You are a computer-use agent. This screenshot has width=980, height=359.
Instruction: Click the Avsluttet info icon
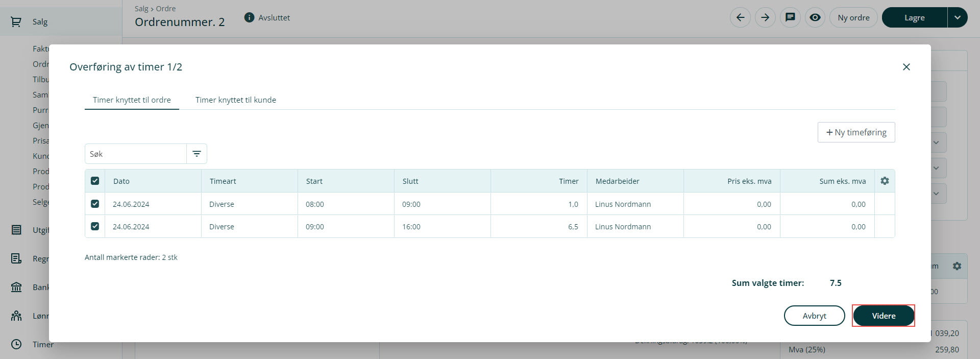coord(249,17)
